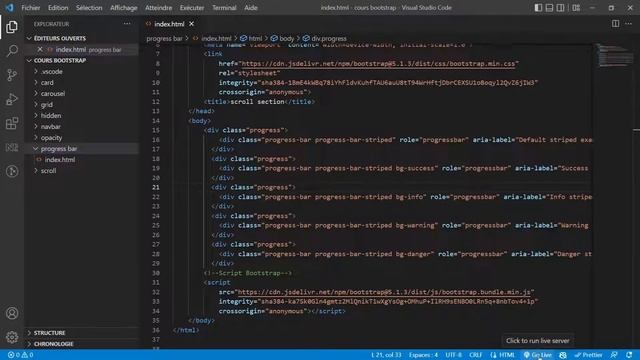
Task: Click the VS Code logo icon
Action: [x=9, y=8]
